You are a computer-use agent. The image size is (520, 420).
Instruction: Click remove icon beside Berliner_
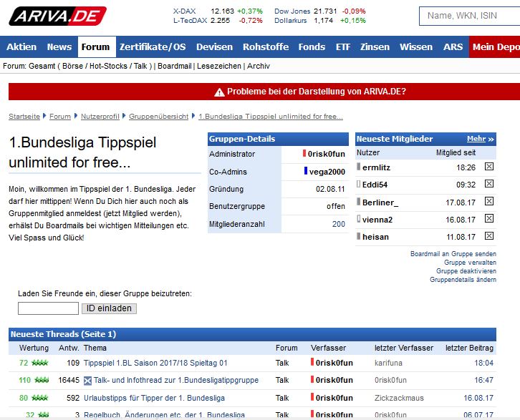click(489, 202)
